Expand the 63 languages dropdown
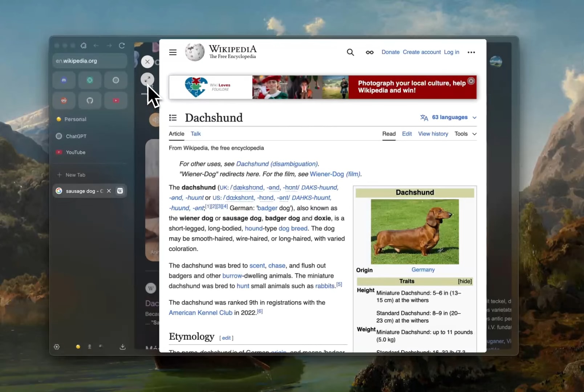This screenshot has width=584, height=392. pos(449,117)
